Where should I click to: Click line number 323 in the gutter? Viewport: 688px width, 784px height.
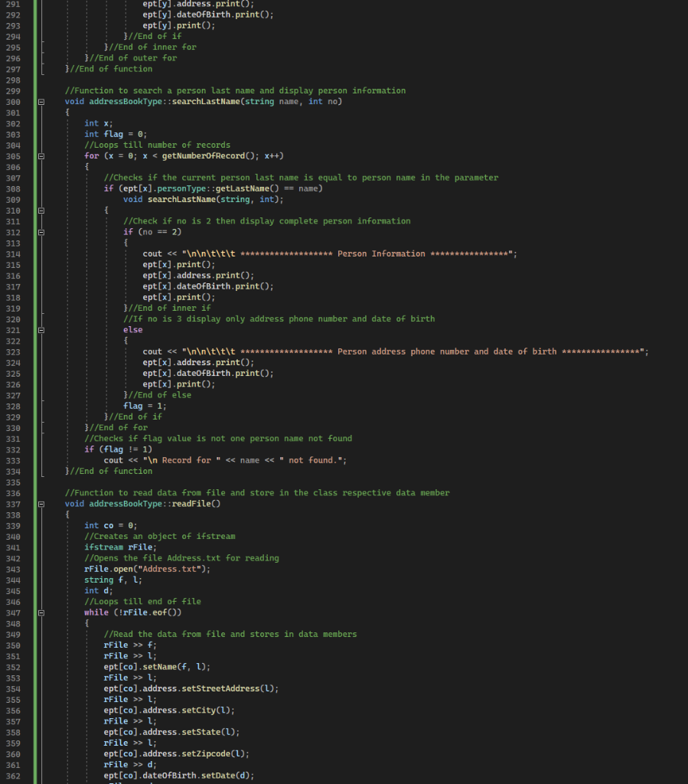[13, 352]
